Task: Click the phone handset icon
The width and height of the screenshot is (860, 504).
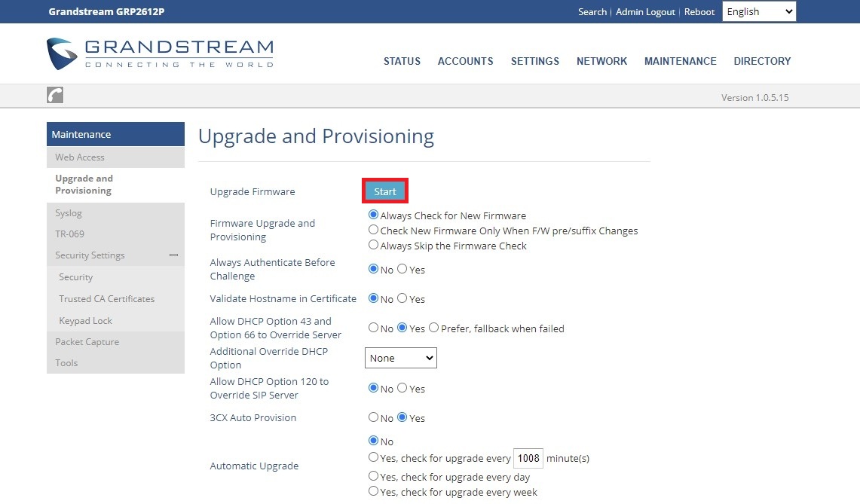Action: (55, 95)
